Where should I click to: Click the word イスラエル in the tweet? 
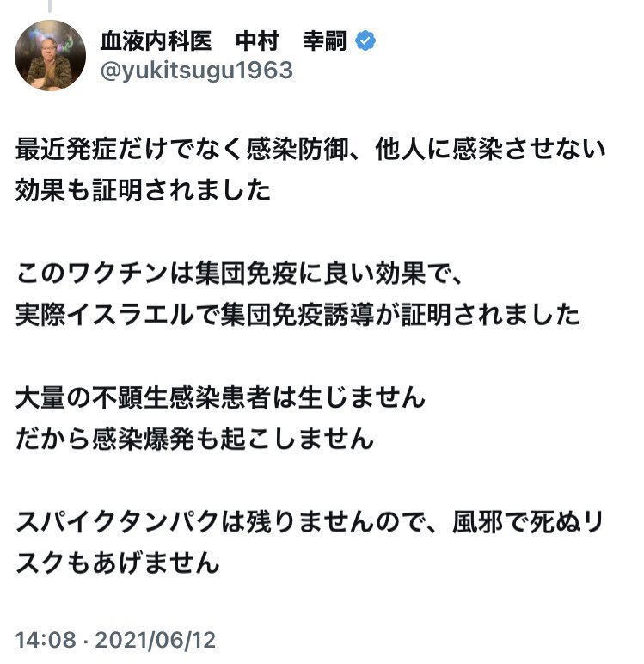[x=131, y=315]
